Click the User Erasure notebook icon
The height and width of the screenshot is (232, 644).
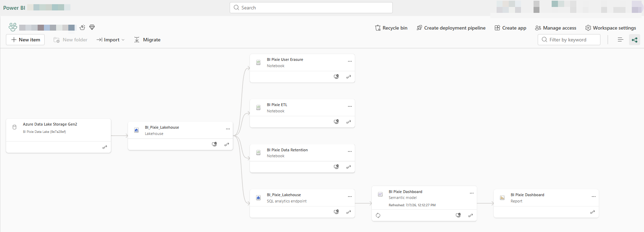(x=258, y=63)
